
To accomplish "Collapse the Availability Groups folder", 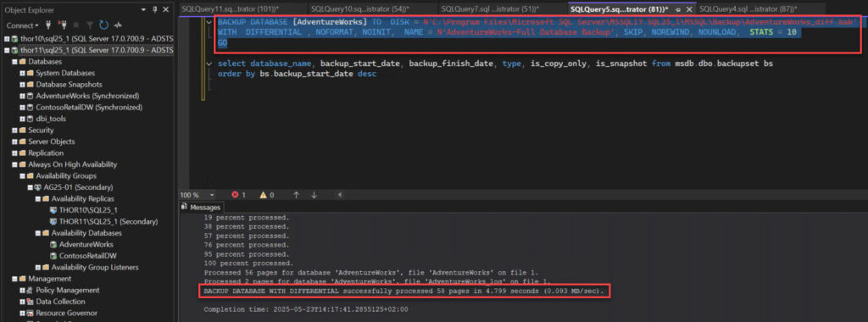I will click(22, 176).
